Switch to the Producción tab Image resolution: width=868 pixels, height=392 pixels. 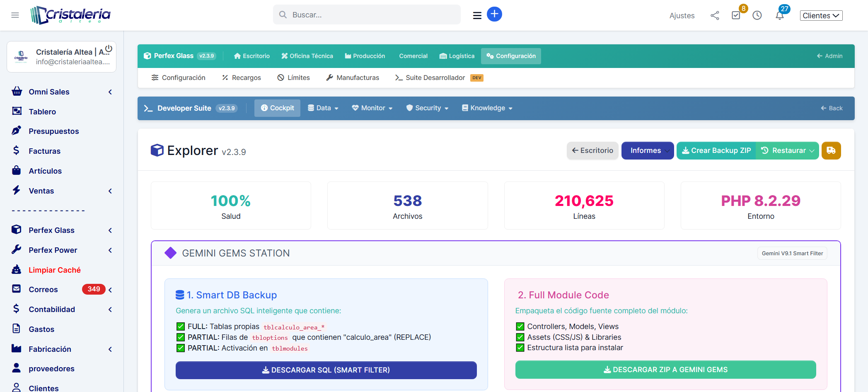(x=365, y=56)
